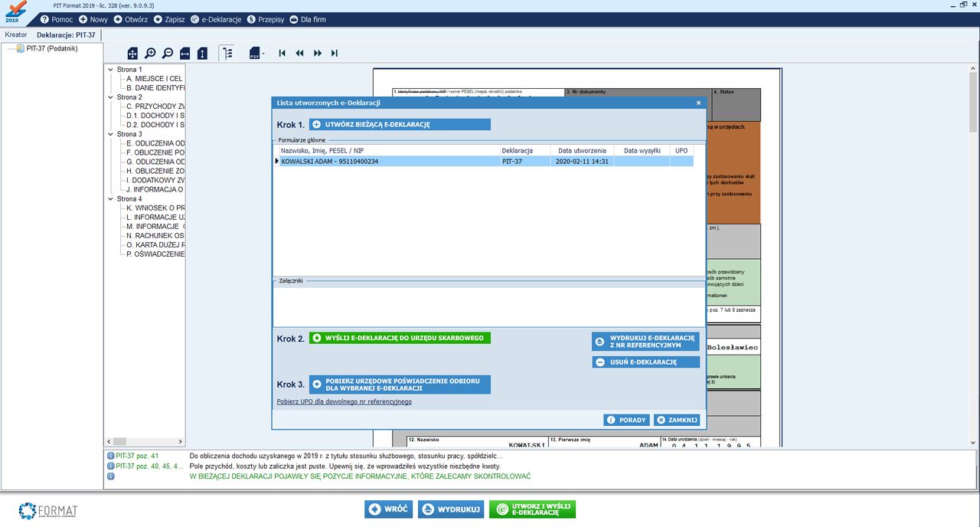Viewport: 980px width, 527px height.
Task: Fit page to height icon
Action: [x=202, y=53]
